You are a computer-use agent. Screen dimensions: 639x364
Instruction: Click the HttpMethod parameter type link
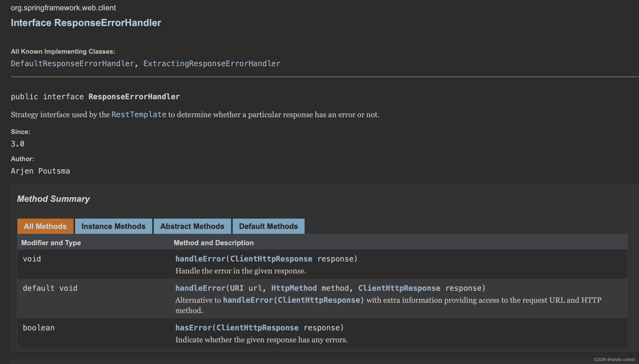[x=294, y=288]
